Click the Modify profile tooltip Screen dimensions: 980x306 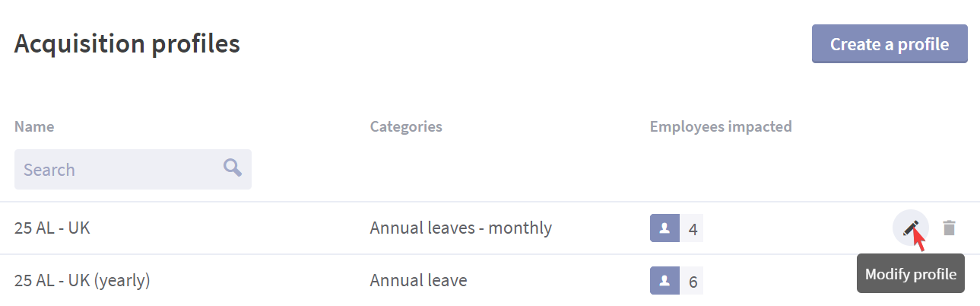click(911, 274)
